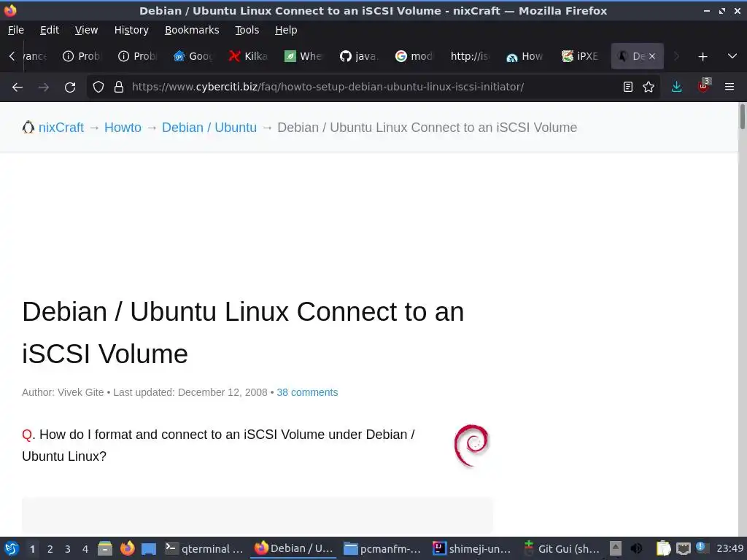This screenshot has height=560, width=747.
Task: Click the Author: Vivek Gite text
Action: 63,392
